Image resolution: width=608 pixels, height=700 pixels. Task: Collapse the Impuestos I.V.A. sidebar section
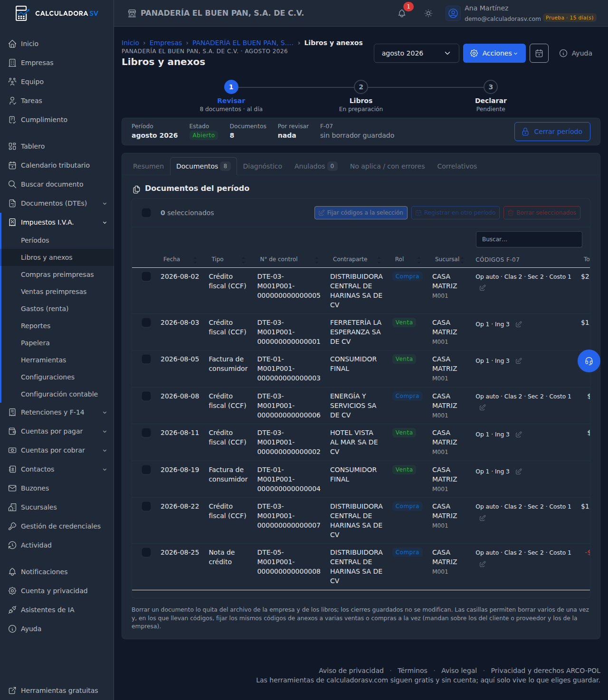click(x=57, y=222)
